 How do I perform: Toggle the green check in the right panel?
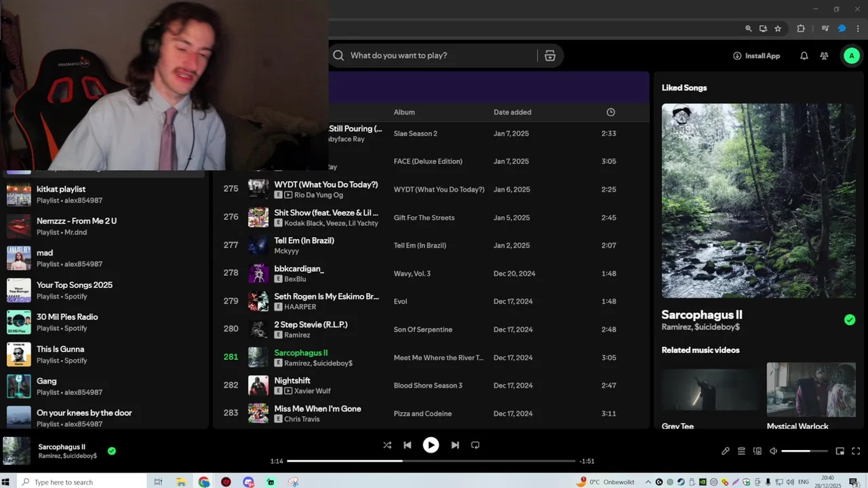(x=850, y=320)
